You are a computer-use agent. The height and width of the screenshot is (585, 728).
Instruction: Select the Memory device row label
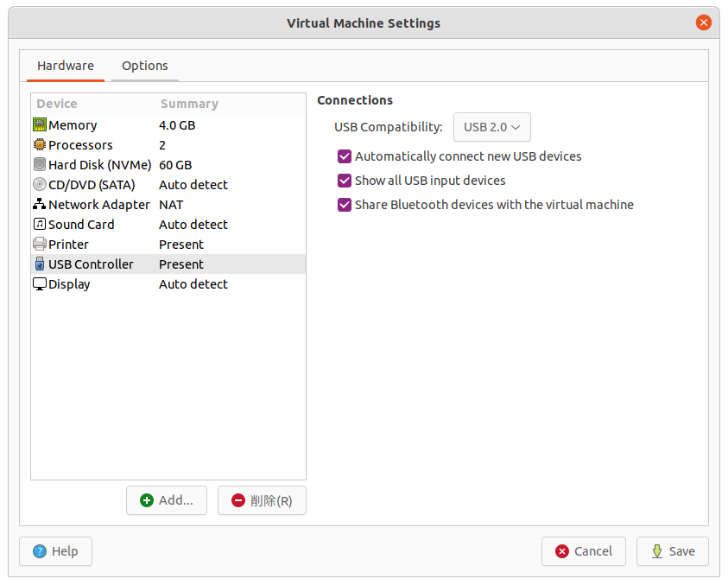(x=73, y=125)
